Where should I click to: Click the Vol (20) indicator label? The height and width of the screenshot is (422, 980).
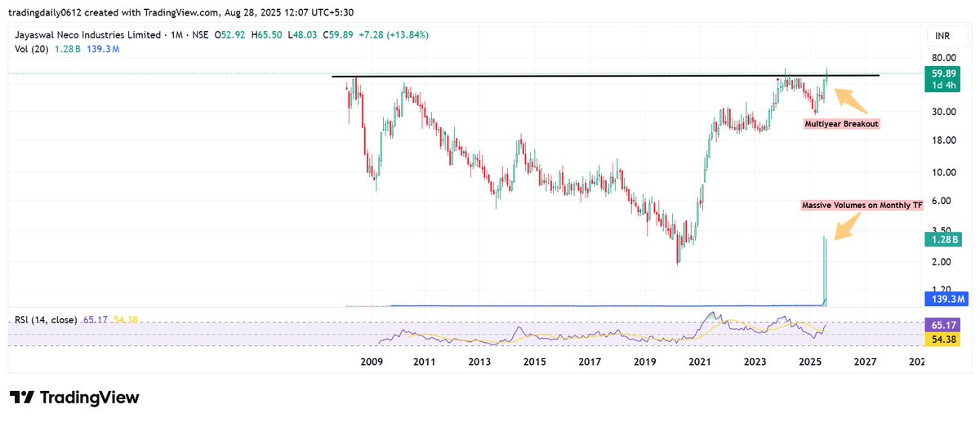tap(32, 49)
